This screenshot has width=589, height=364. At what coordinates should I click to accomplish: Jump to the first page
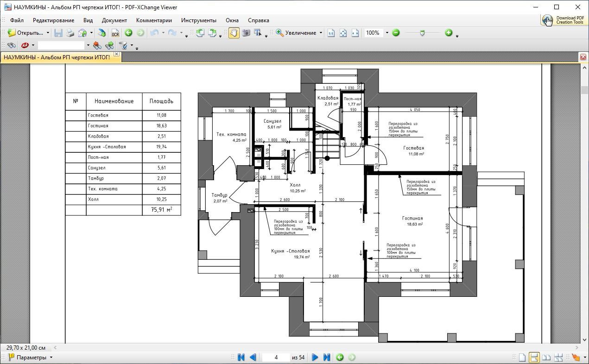coord(241,357)
